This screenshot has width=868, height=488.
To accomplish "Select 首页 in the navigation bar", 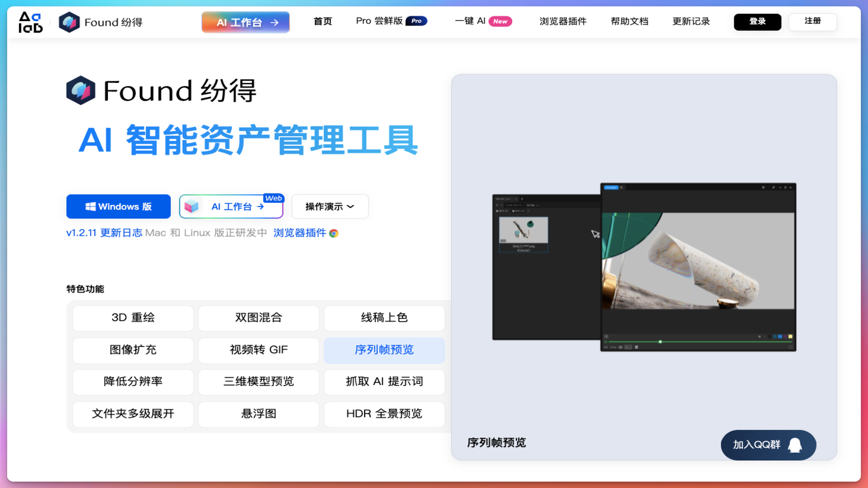I will pos(322,22).
